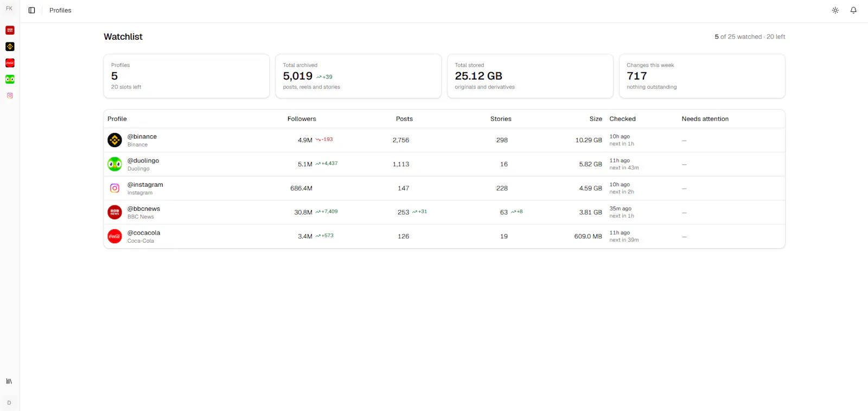Click 'next in 2h' text
This screenshot has width=868, height=411.
[x=622, y=192]
